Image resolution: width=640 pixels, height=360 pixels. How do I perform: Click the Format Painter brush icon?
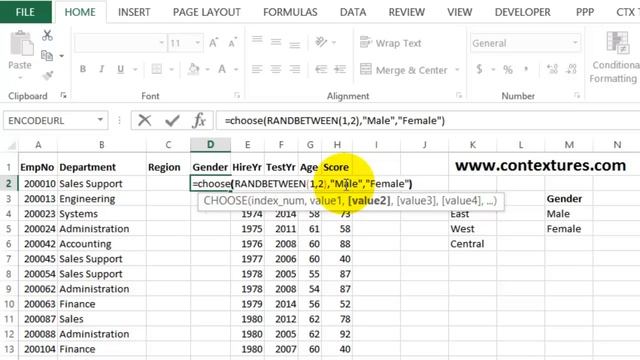48,75
